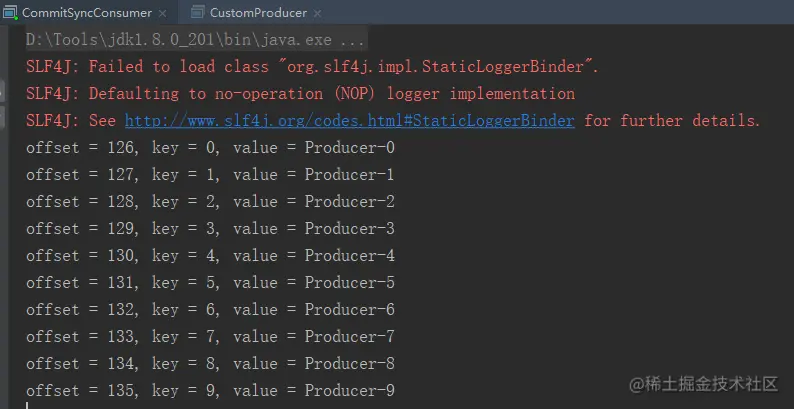Click the CommitSyncConsumer run configuration icon
Image resolution: width=794 pixels, height=409 pixels.
(10, 13)
